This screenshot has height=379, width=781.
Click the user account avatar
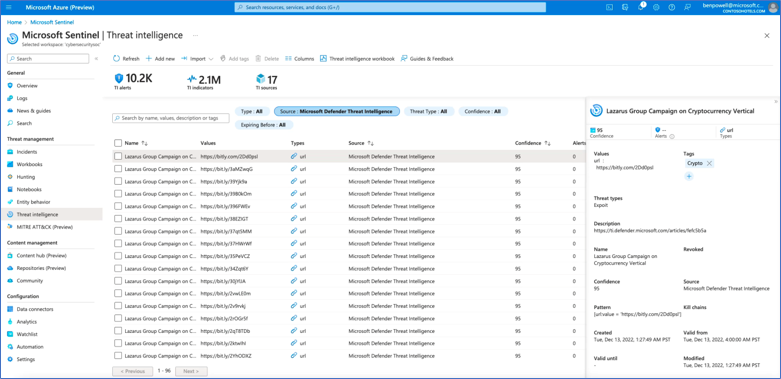773,7
